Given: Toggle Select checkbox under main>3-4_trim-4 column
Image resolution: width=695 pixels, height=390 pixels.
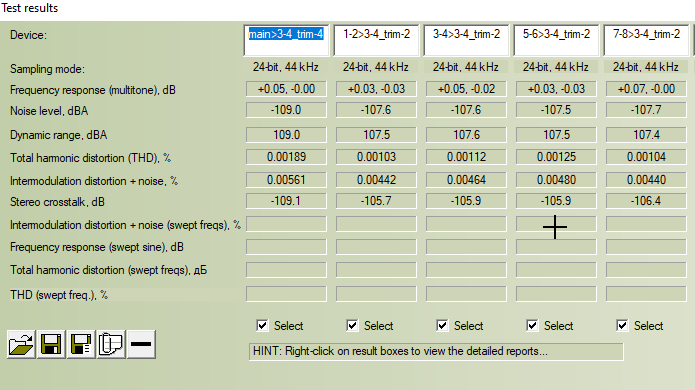Looking at the screenshot, I should [x=262, y=326].
